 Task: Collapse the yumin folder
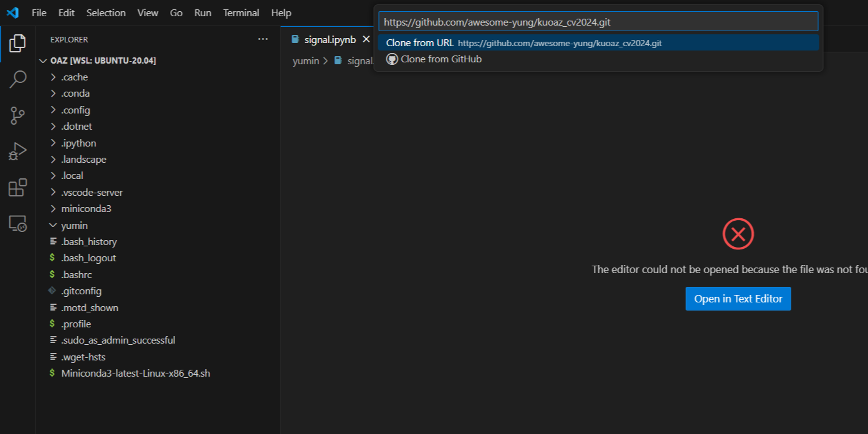pos(53,226)
